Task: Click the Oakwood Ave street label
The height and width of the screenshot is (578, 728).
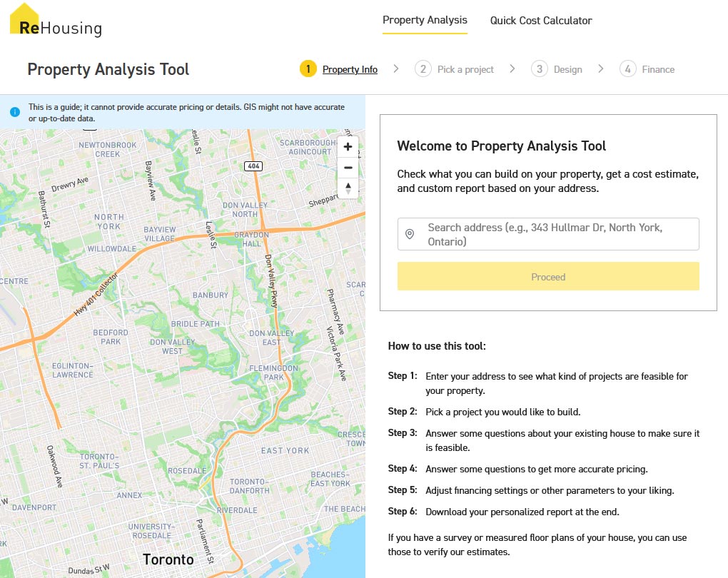Action: point(54,466)
